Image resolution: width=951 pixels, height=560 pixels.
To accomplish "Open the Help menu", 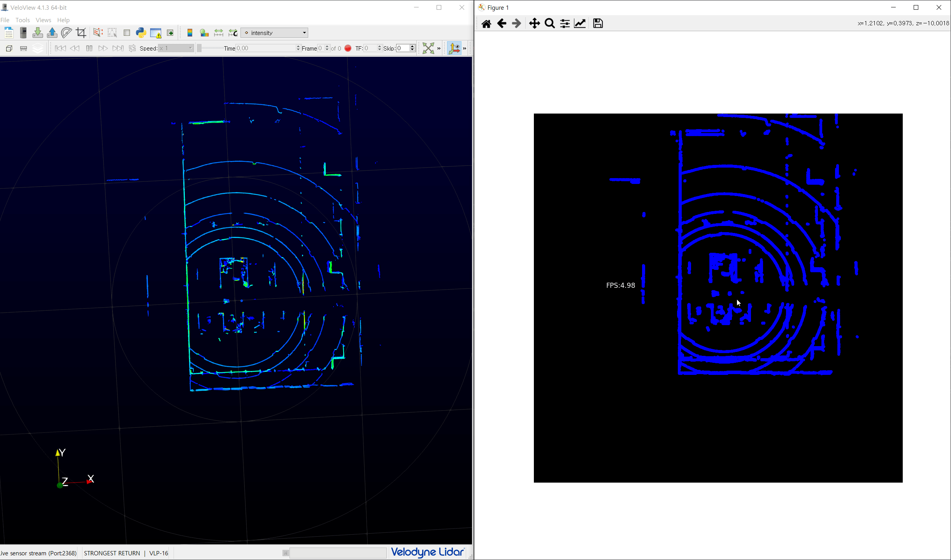I will coord(63,20).
